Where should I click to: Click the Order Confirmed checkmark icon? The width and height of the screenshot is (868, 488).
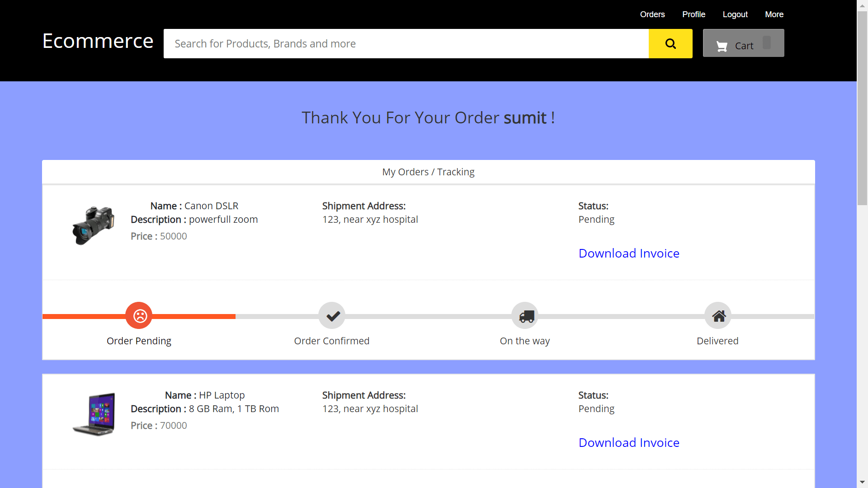331,315
